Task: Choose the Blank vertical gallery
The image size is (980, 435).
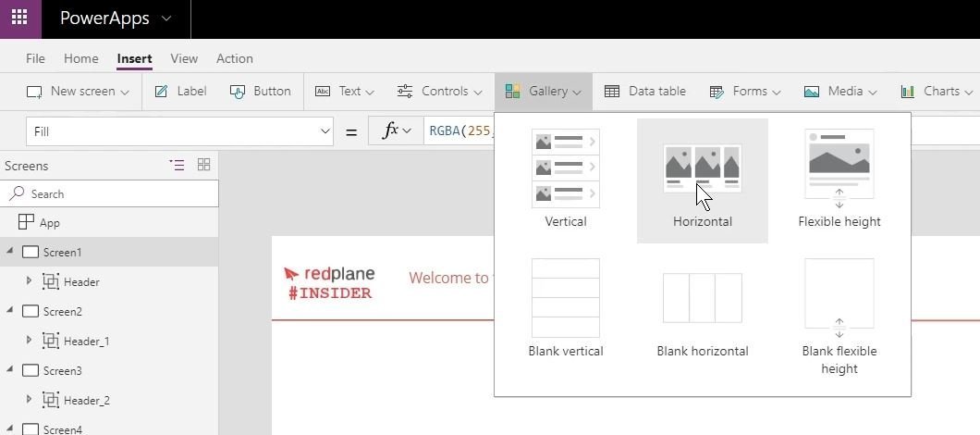Action: [x=566, y=308]
